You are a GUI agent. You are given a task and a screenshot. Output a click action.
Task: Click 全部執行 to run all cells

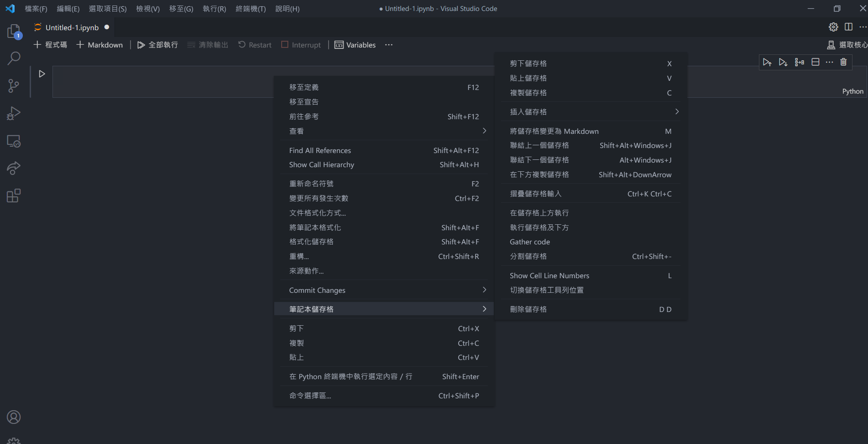coord(157,45)
